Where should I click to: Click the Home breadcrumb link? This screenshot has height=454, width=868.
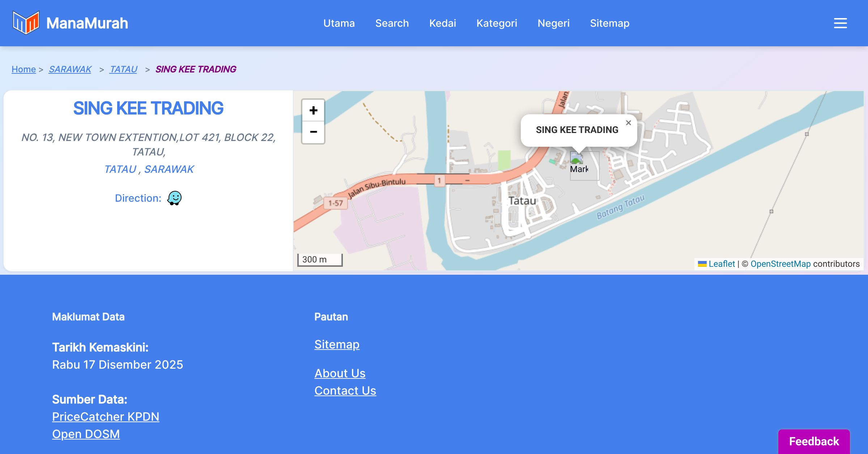click(x=24, y=69)
